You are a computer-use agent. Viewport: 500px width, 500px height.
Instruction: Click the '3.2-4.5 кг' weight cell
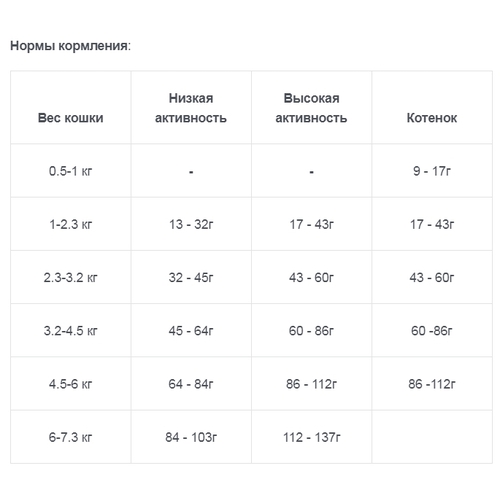pos(71,331)
